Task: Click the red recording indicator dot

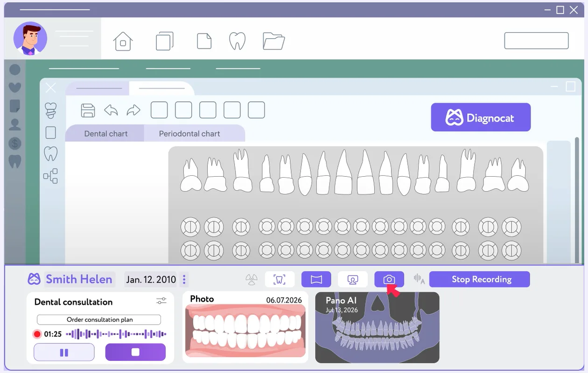Action: tap(37, 334)
